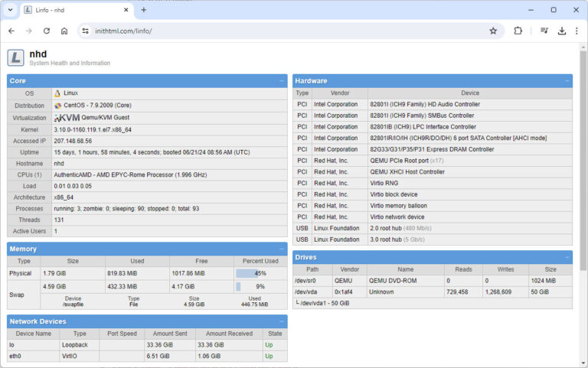Click the Physical memory 45% usage bar

click(260, 274)
